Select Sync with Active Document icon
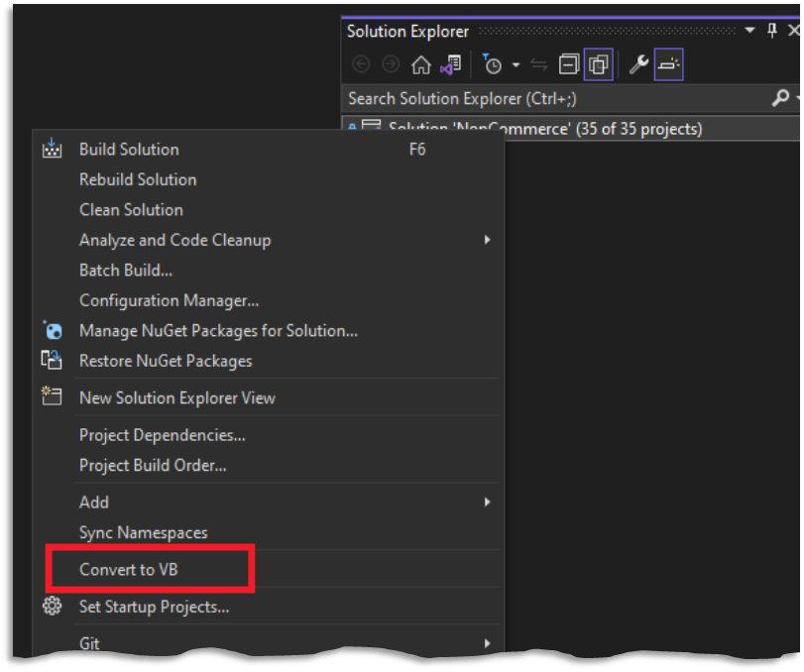 (539, 64)
